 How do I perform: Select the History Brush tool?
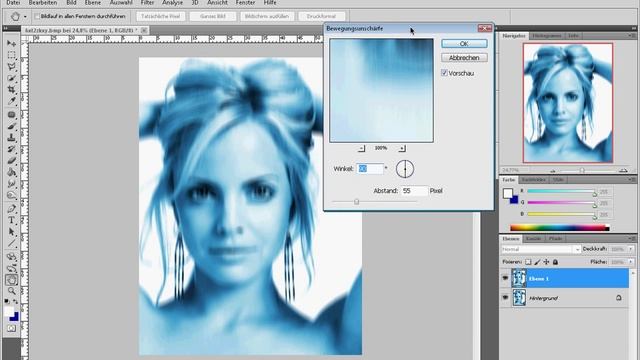coord(11,149)
